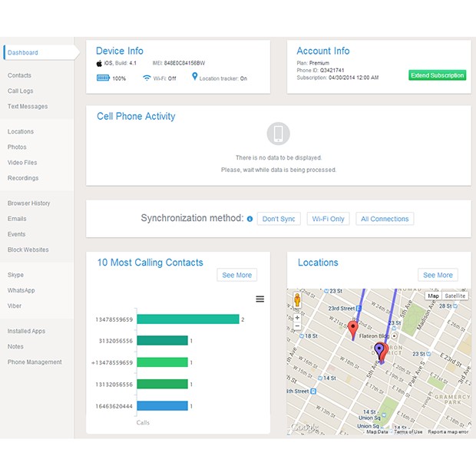This screenshot has height=476, width=476.
Task: Select Don't Sync synchronization option
Action: click(x=279, y=219)
